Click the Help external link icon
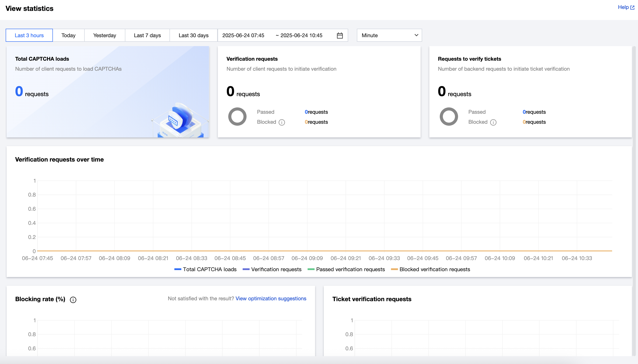 [x=632, y=7]
